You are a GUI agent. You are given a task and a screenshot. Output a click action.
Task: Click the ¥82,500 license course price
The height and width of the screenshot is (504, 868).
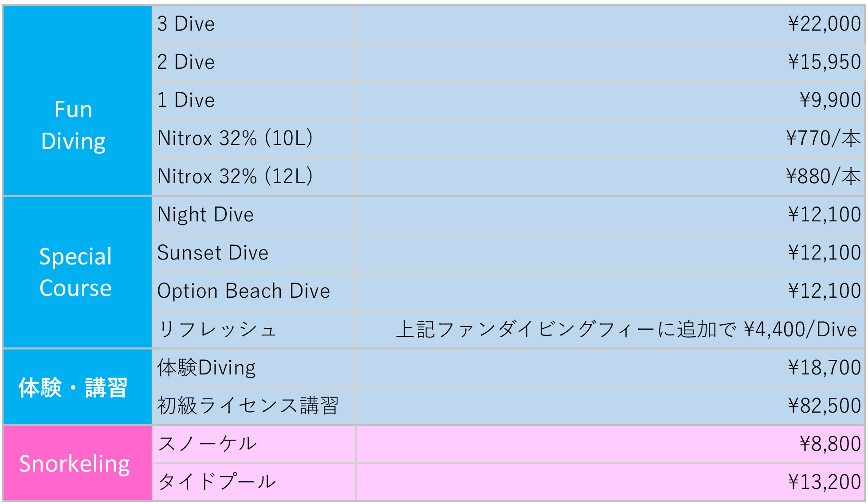[x=824, y=406]
